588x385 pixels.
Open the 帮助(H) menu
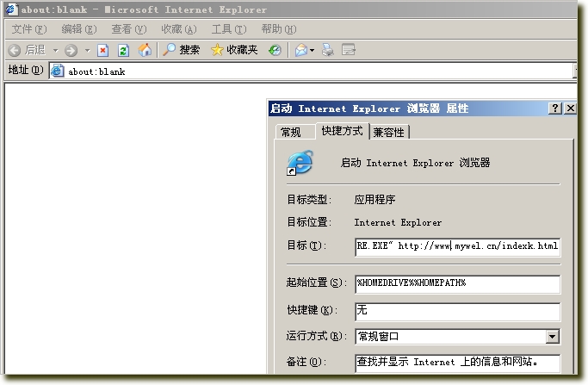[279, 29]
